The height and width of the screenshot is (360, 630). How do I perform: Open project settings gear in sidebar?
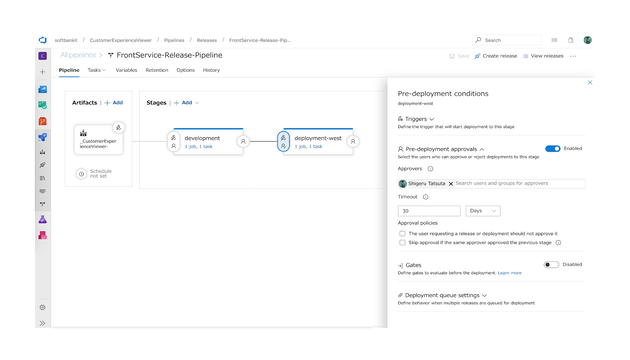[43, 307]
